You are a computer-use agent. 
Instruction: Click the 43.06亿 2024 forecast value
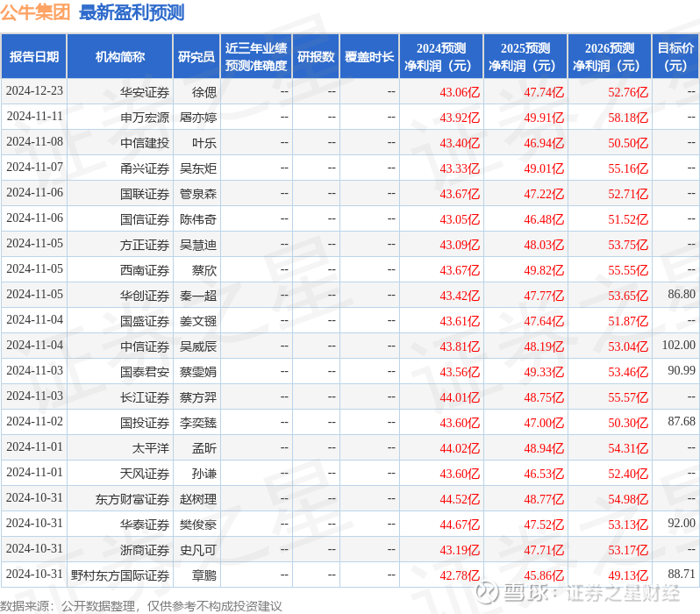click(x=460, y=92)
